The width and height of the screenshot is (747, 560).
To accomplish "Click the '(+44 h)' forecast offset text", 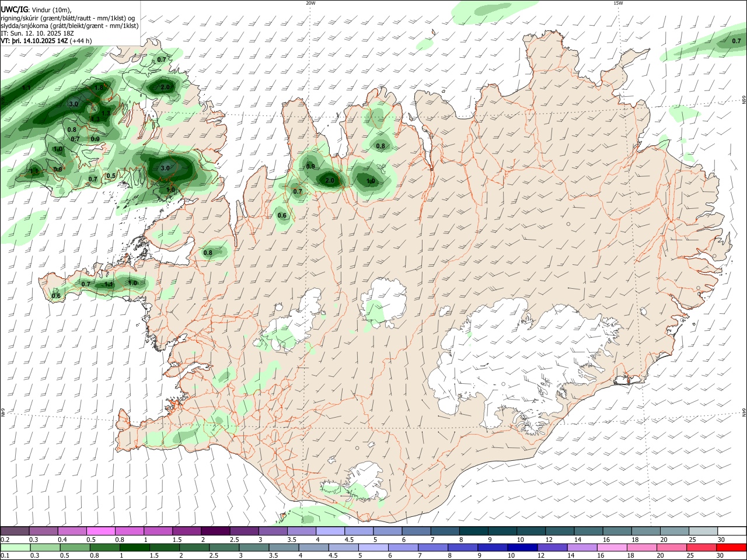I will 81,41.
